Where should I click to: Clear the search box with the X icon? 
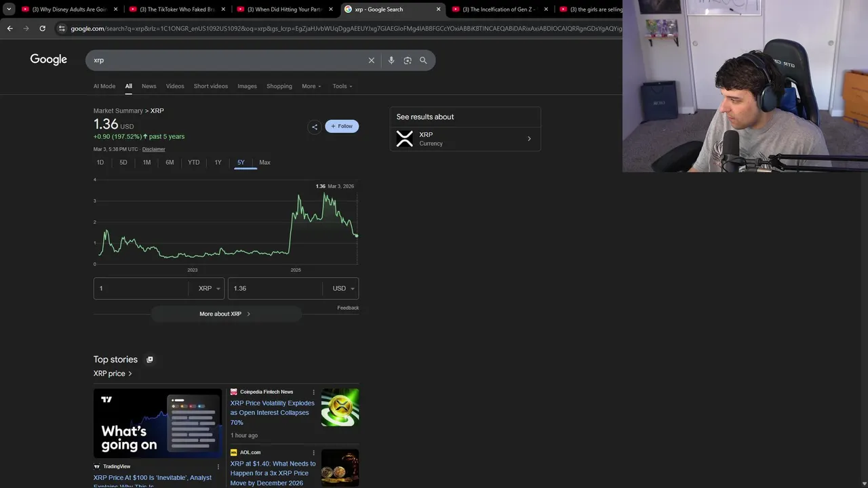click(x=372, y=60)
